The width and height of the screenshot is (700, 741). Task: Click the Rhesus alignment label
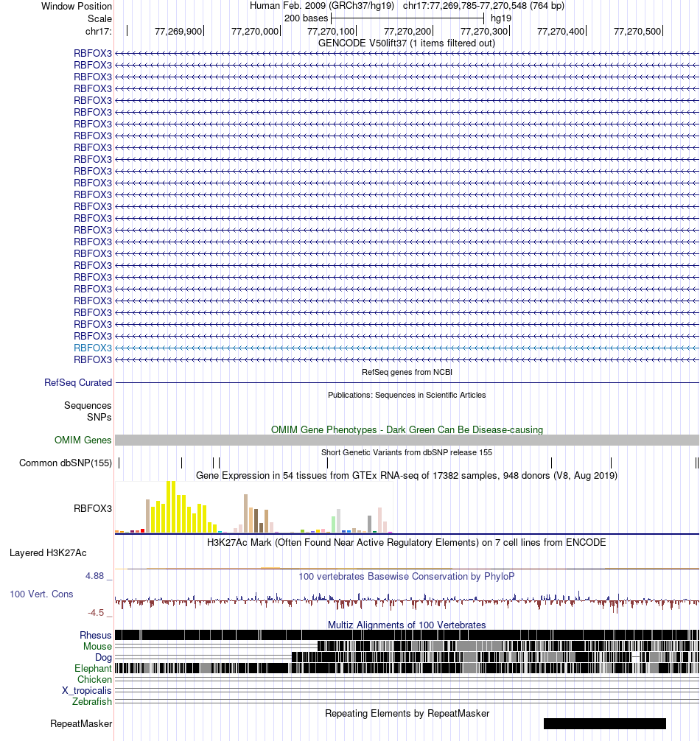(x=96, y=636)
